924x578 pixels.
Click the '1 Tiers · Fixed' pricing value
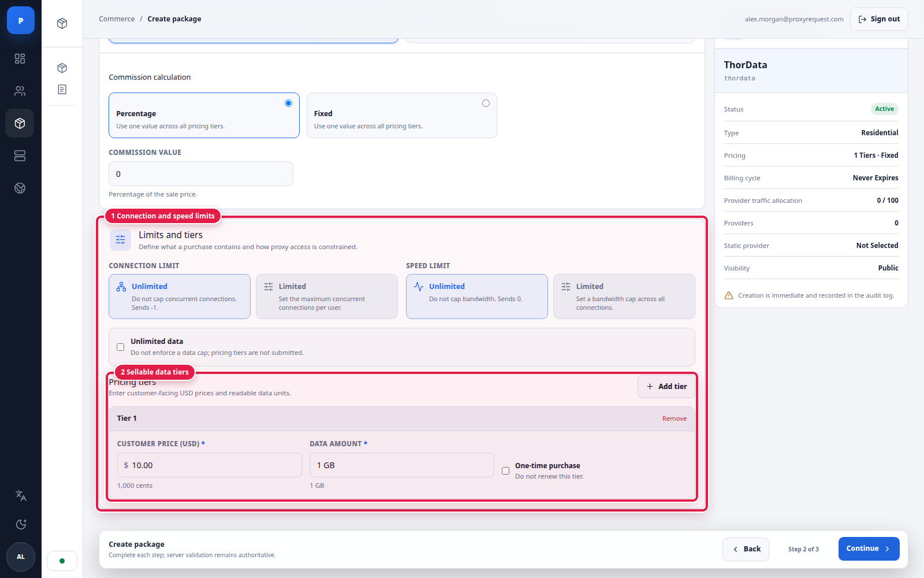click(876, 155)
